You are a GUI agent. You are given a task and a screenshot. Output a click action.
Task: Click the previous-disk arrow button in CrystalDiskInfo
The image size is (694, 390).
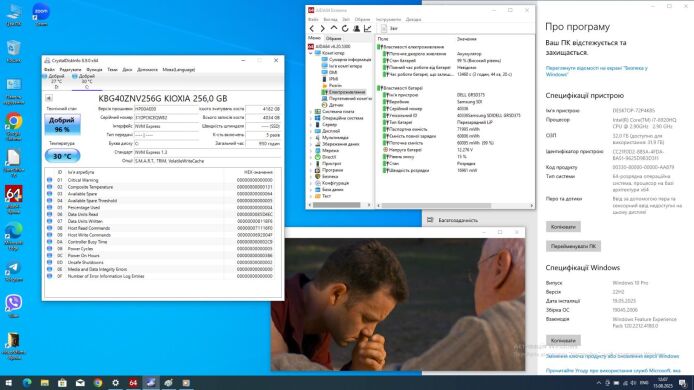coord(49,98)
